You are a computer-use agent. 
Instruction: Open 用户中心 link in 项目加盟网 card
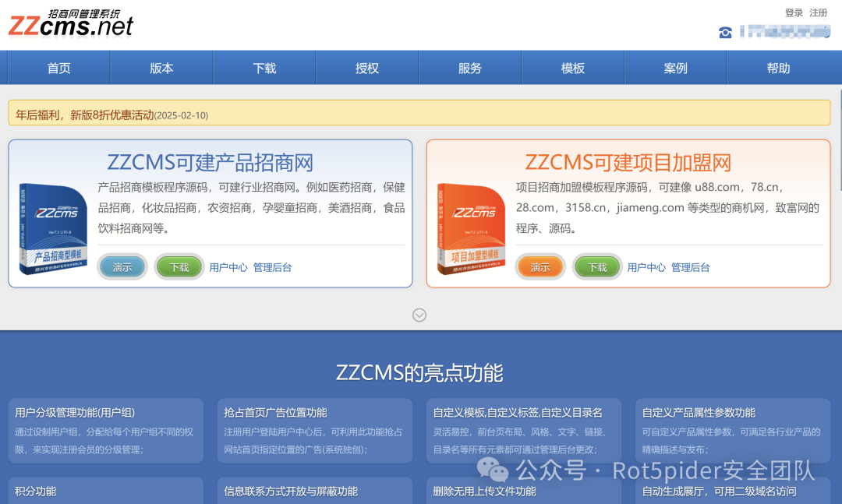[646, 267]
